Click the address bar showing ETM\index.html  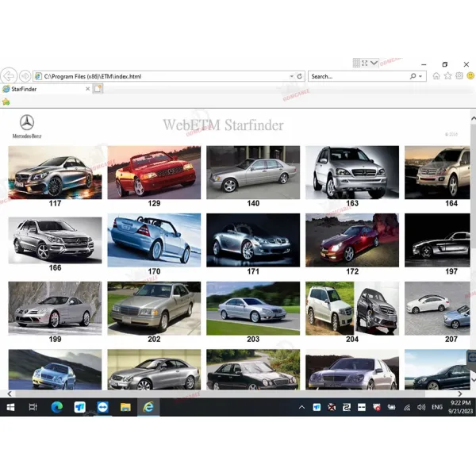(168, 76)
